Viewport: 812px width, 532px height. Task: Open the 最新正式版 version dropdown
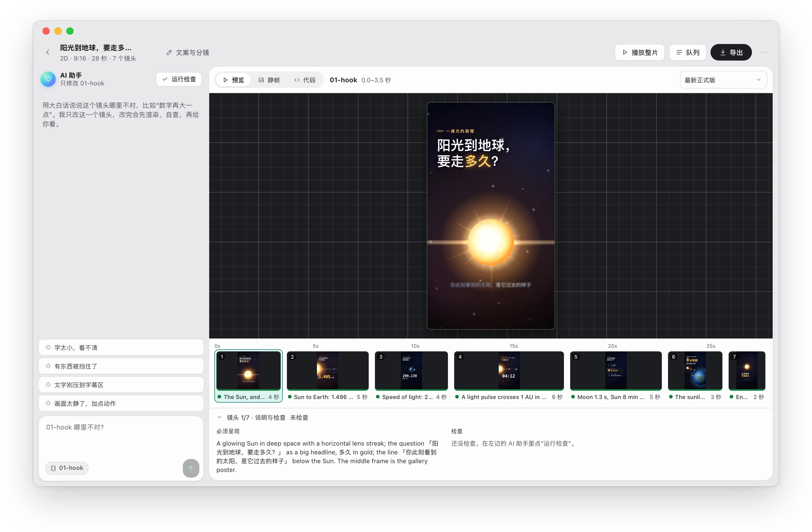coord(723,80)
